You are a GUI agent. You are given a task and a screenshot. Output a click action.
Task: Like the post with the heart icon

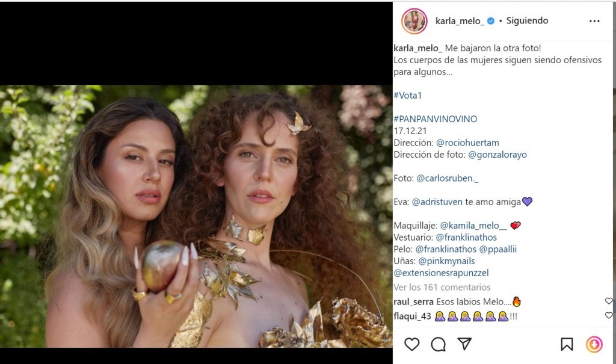(x=412, y=344)
